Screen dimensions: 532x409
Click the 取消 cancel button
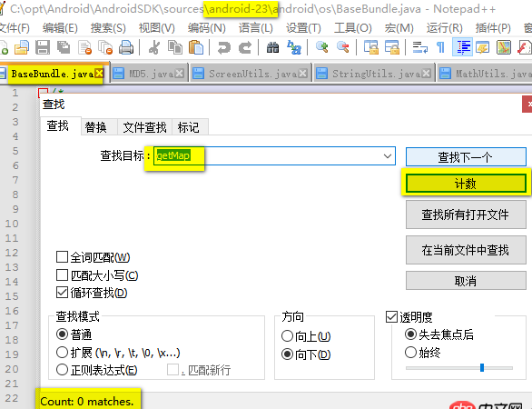click(466, 281)
